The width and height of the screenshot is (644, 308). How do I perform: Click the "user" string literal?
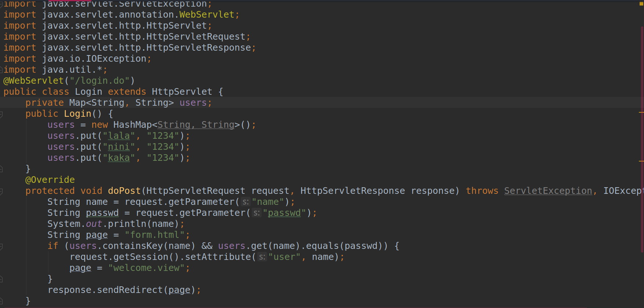coord(284,257)
